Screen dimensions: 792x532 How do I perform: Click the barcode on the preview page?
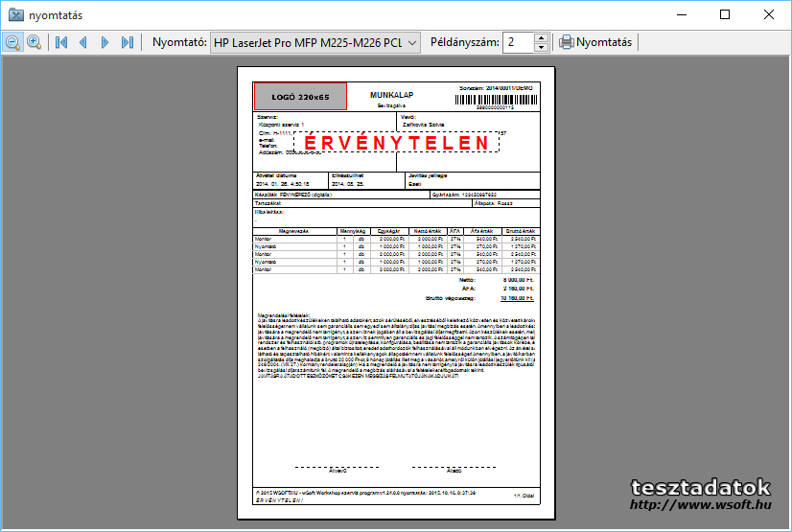click(496, 100)
